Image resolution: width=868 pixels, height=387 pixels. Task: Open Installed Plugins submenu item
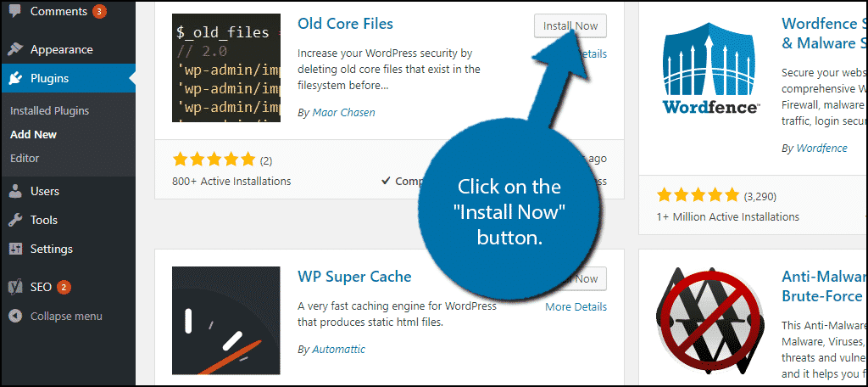(49, 110)
